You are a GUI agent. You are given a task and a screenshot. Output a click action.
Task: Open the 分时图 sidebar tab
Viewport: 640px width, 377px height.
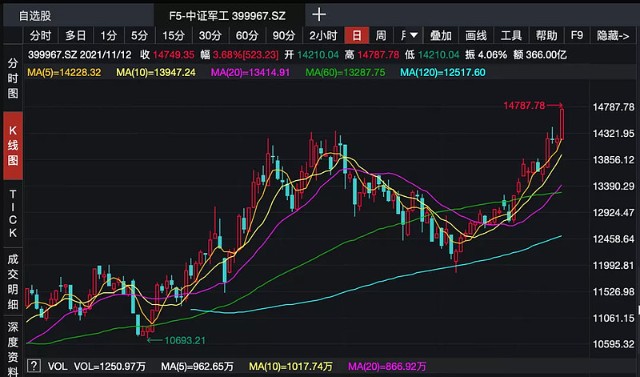click(x=13, y=78)
